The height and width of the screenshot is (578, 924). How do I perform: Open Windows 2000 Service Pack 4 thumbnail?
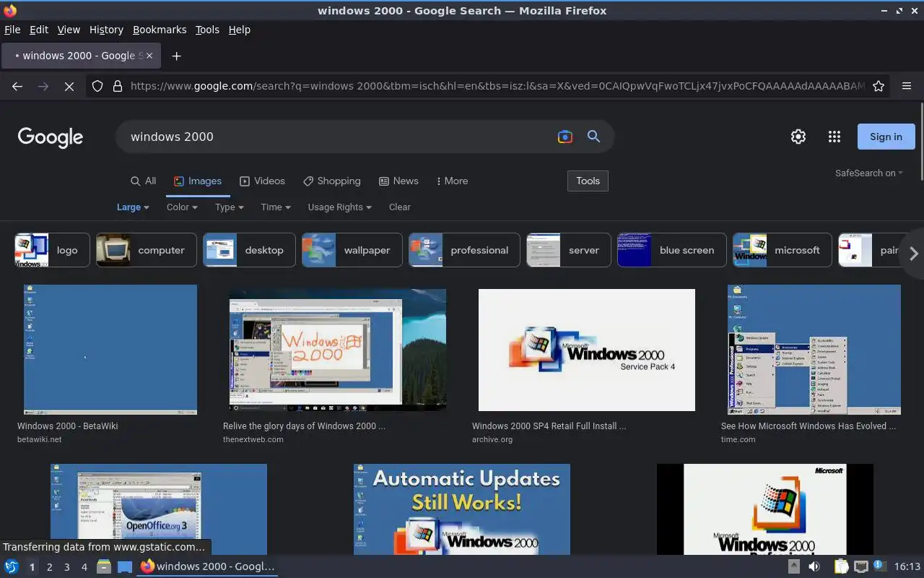click(587, 350)
